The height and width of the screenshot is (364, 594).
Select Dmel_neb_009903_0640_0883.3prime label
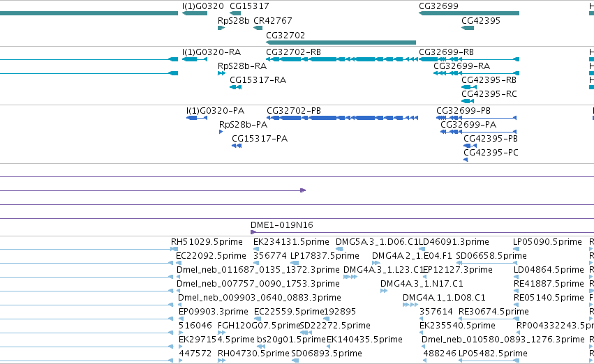[x=260, y=297]
